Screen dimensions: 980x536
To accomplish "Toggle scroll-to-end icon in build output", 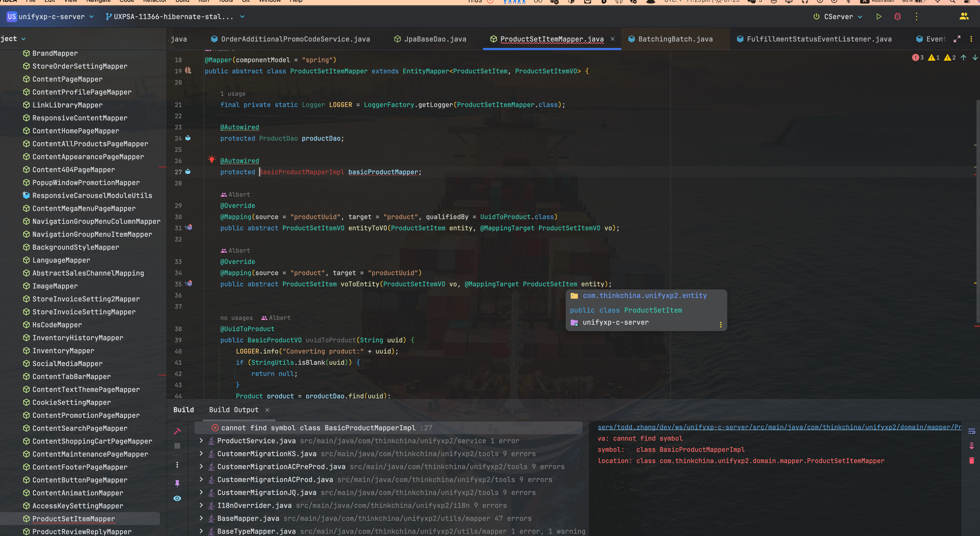I will tap(971, 446).
